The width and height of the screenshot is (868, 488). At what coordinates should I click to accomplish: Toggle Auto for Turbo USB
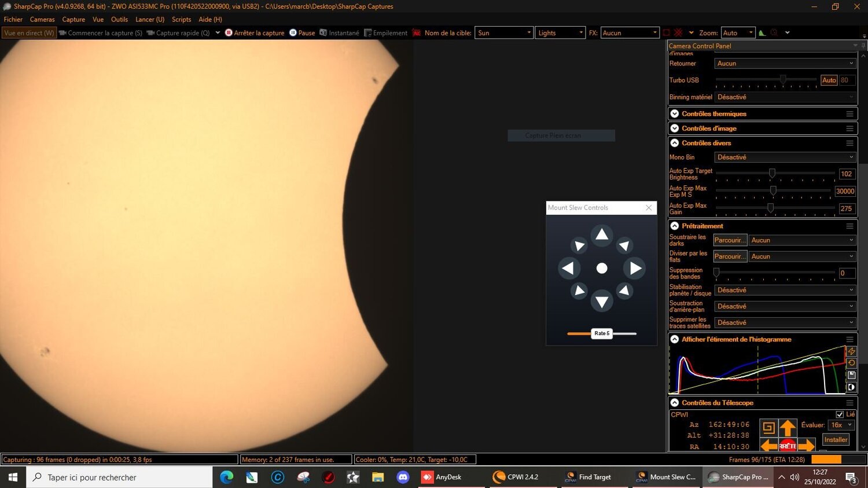pyautogui.click(x=829, y=80)
